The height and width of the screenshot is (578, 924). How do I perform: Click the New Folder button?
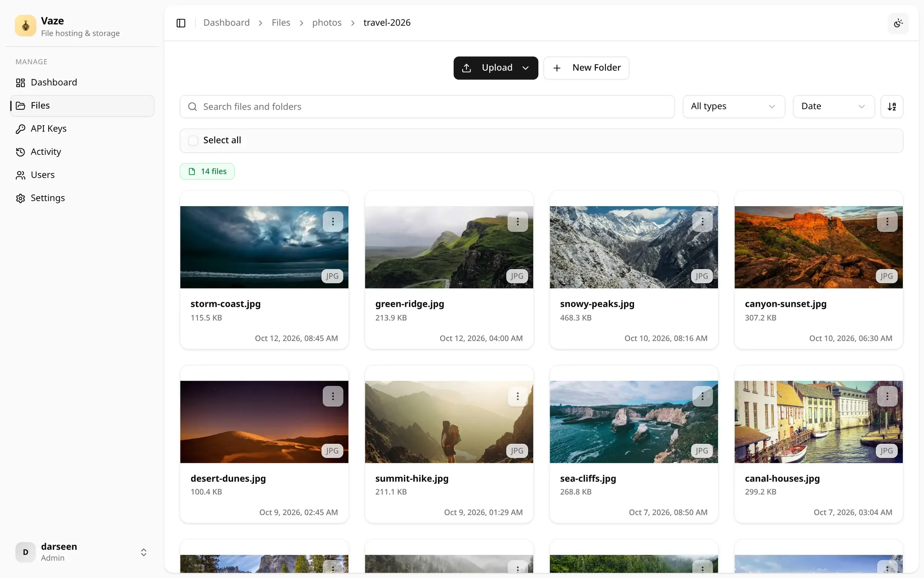pyautogui.click(x=586, y=68)
